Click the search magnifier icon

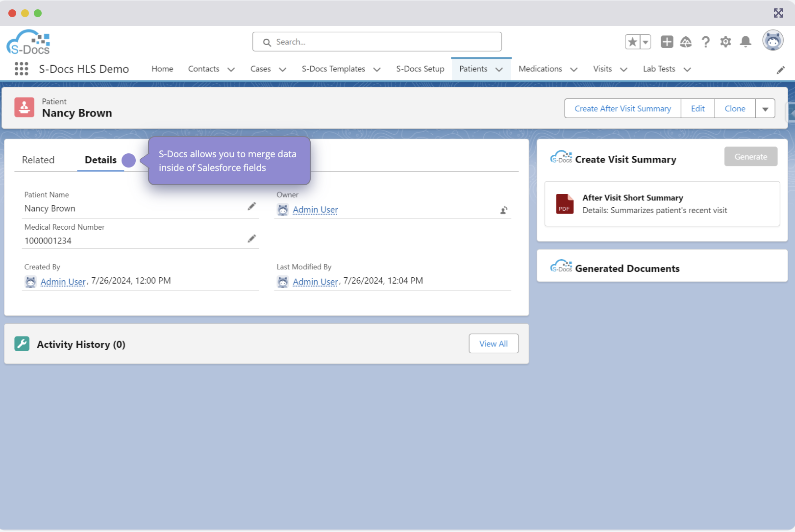[x=267, y=43]
